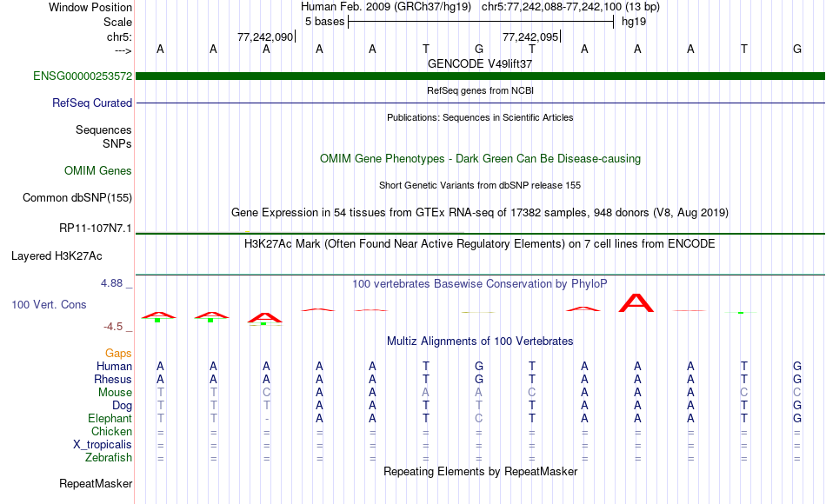Open the Publications: Sequences in Scientific Articles title
Screen dimensions: 826x504
pyautogui.click(x=480, y=117)
